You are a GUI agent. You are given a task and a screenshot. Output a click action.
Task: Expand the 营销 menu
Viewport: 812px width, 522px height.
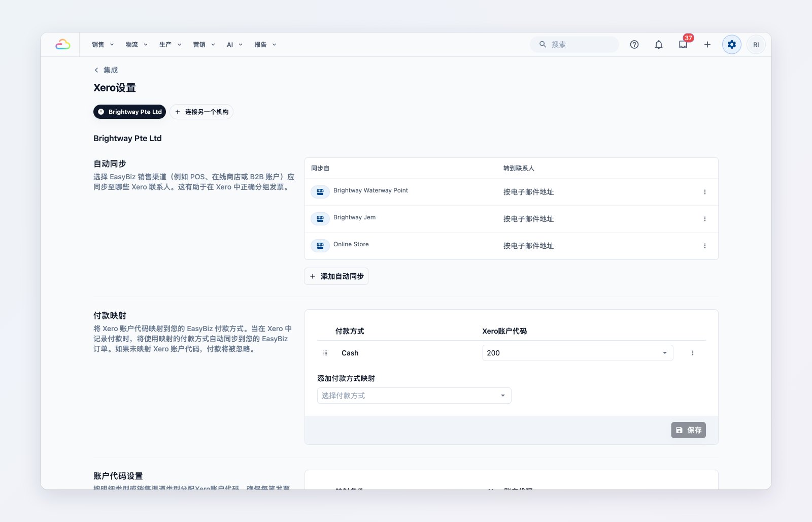point(204,45)
